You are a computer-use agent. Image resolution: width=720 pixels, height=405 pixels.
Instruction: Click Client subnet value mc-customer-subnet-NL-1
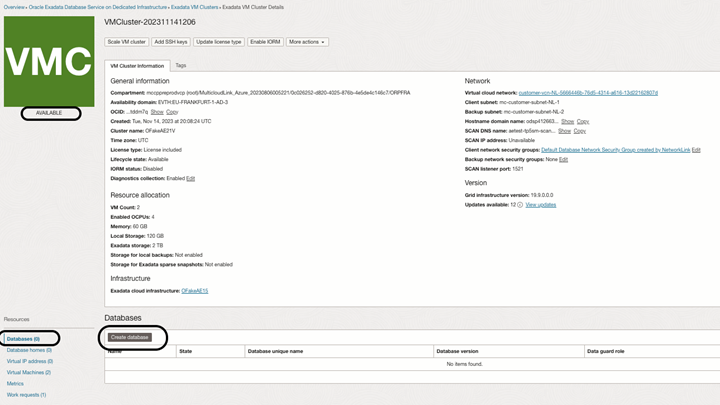point(529,102)
